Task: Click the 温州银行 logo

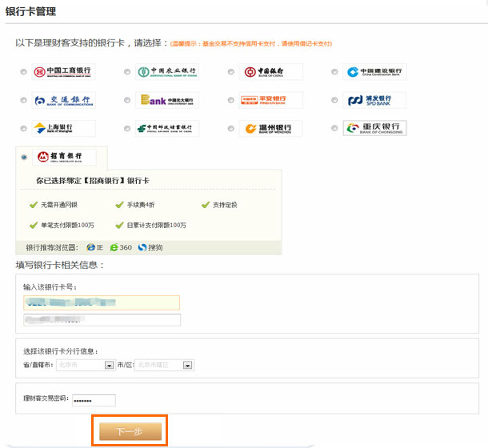Action: [x=270, y=129]
